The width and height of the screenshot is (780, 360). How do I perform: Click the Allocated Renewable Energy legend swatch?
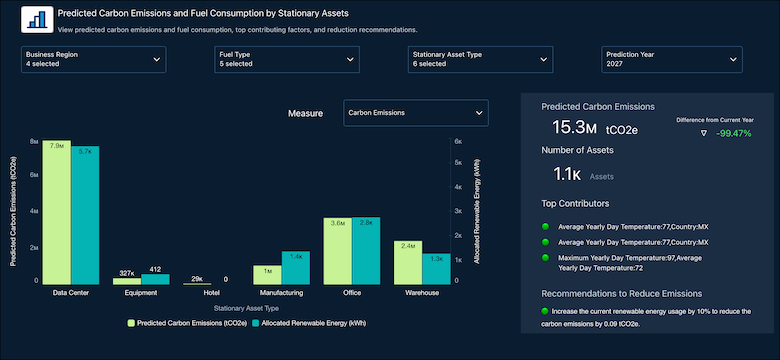256,323
